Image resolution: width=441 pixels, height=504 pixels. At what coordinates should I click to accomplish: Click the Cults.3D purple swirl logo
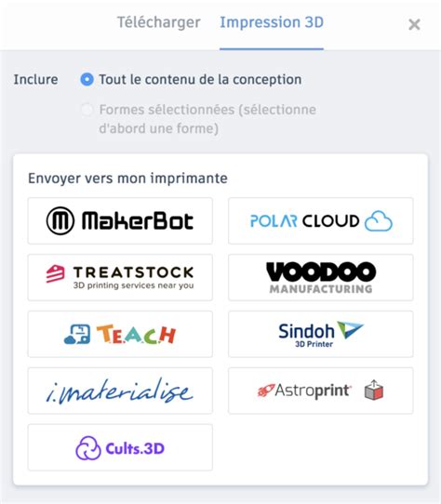tap(88, 448)
